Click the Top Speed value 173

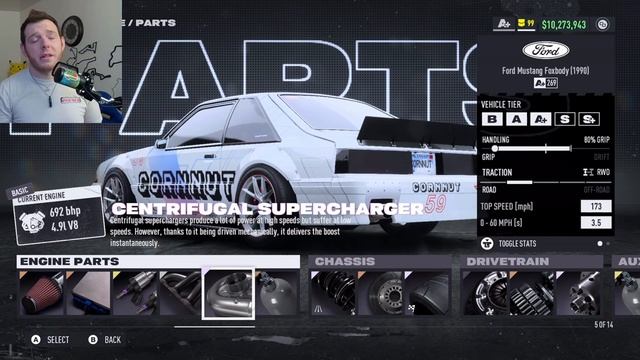coord(596,206)
